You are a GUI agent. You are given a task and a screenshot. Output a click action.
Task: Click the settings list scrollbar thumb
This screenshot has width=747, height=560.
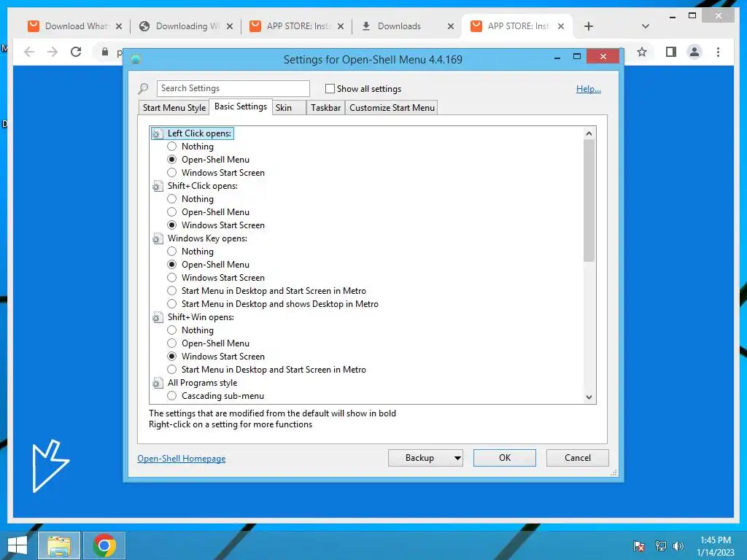click(x=589, y=201)
